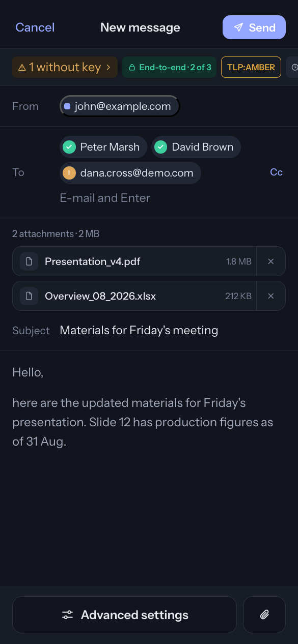Open Advanced settings

tap(124, 614)
